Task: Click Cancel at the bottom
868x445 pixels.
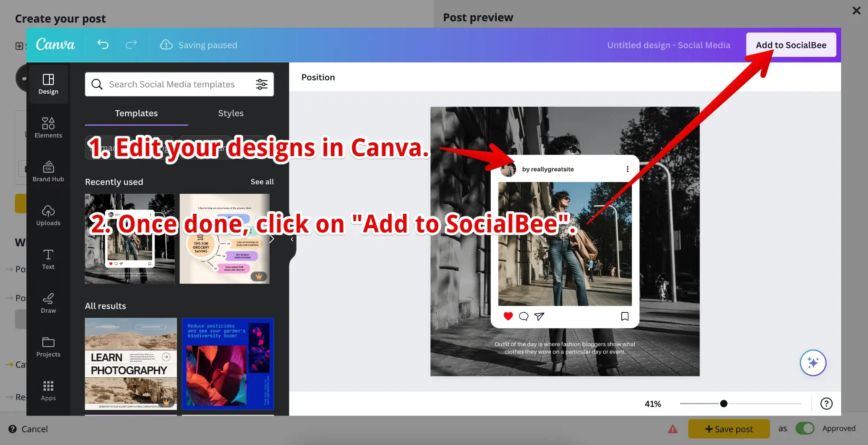Action: pyautogui.click(x=28, y=429)
